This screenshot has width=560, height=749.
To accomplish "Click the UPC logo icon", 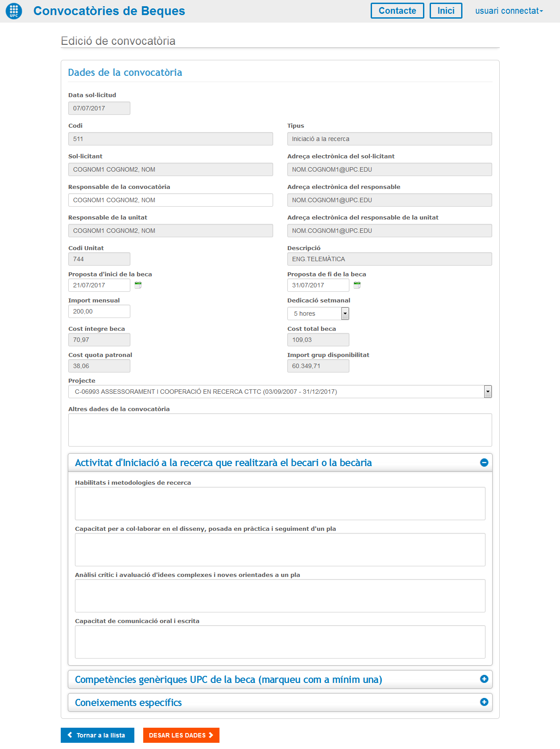I will tap(14, 11).
